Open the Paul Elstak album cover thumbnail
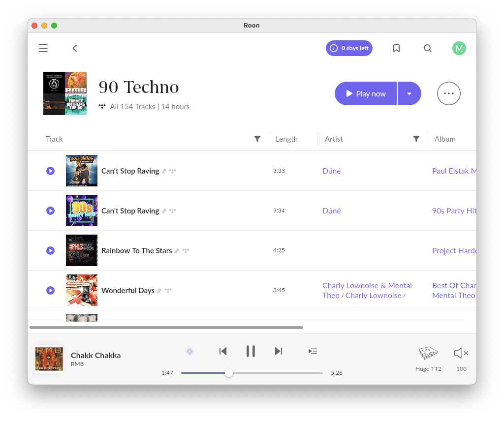504x421 pixels. 82,171
